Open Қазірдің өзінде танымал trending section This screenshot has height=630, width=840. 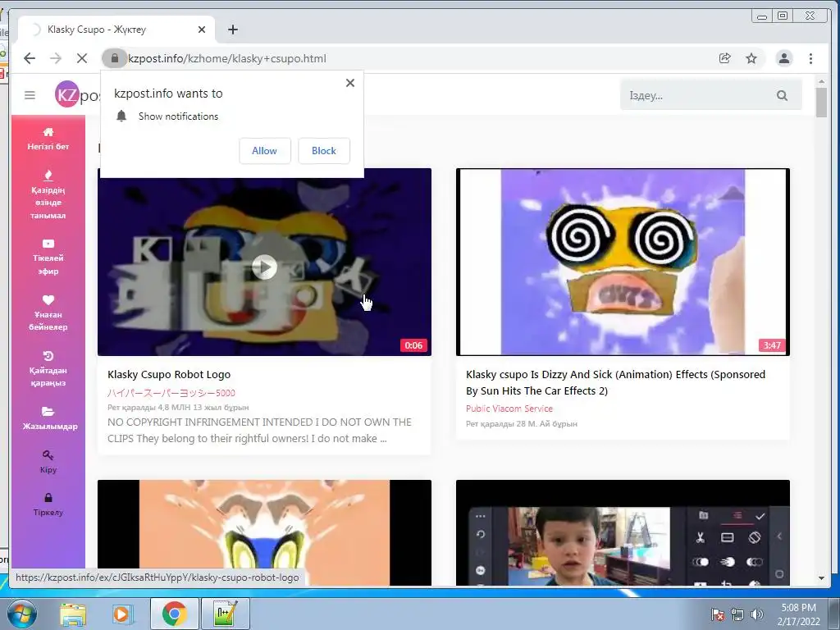48,195
